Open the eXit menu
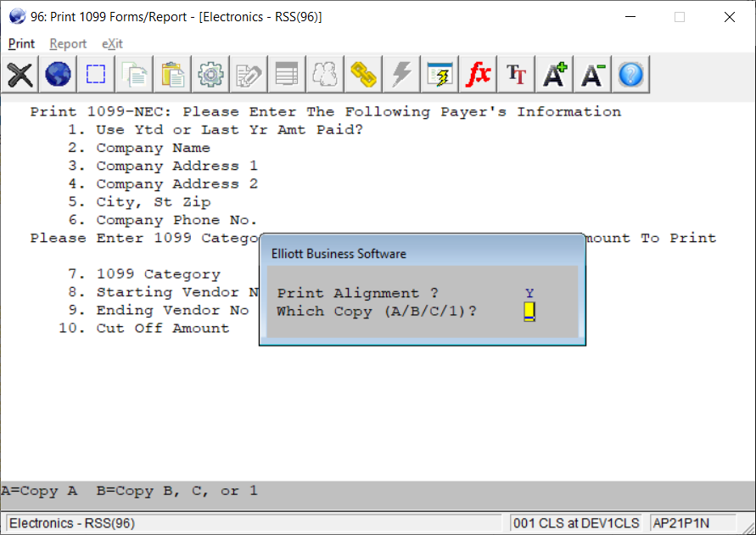The image size is (756, 535). (112, 43)
